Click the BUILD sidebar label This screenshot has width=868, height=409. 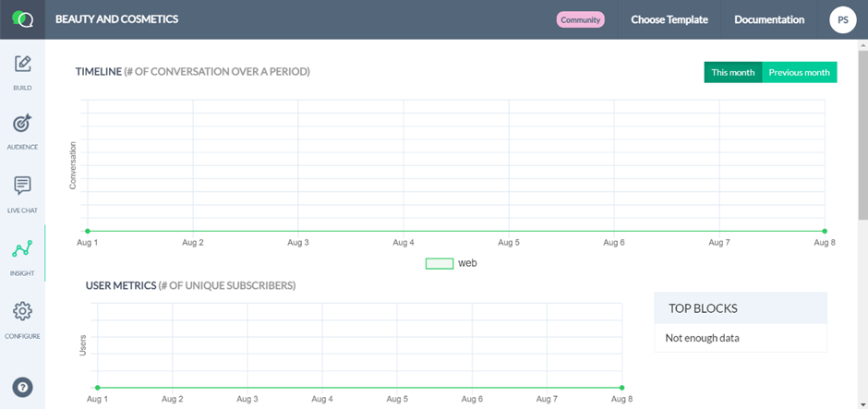23,88
